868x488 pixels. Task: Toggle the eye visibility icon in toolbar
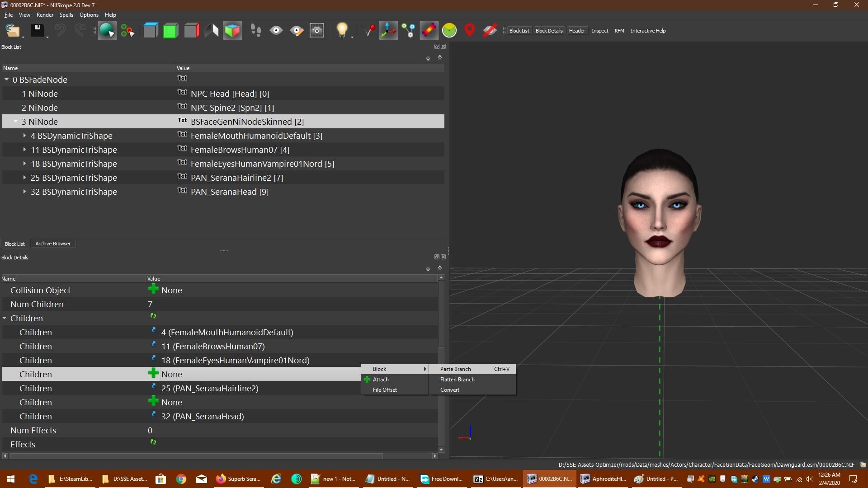click(x=276, y=31)
